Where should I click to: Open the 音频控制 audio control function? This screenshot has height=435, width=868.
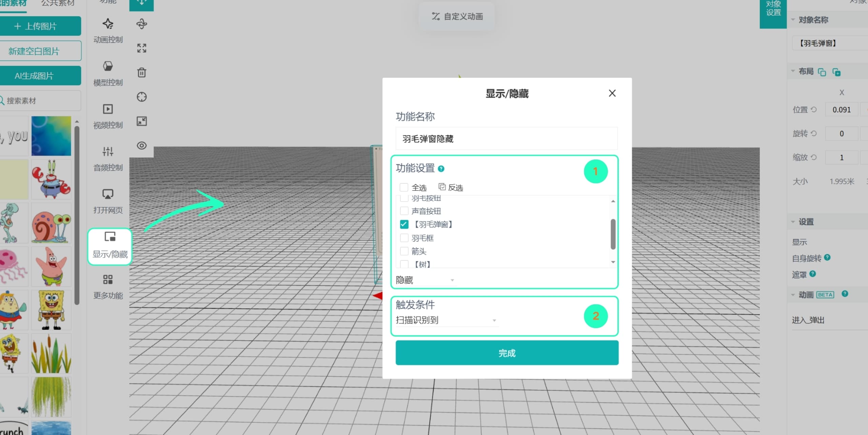click(108, 159)
